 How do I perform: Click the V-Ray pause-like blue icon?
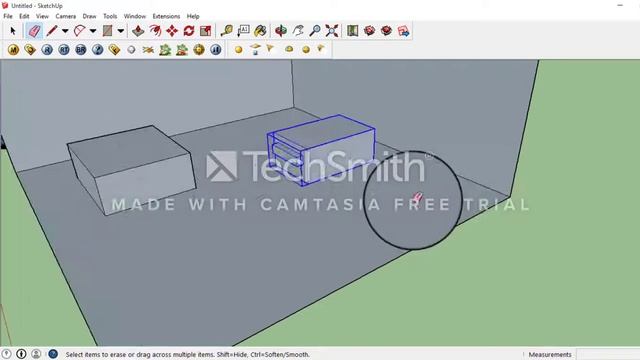216,50
